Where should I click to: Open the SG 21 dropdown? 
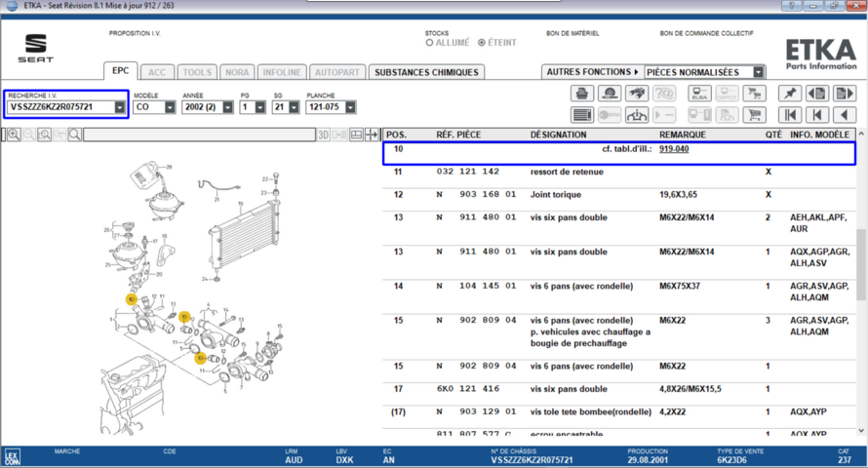click(294, 107)
